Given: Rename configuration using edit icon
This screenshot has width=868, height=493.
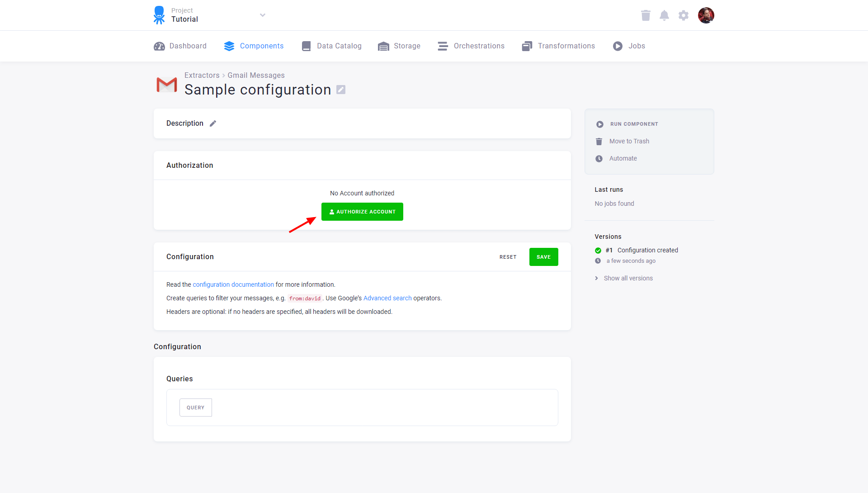Looking at the screenshot, I should 340,89.
